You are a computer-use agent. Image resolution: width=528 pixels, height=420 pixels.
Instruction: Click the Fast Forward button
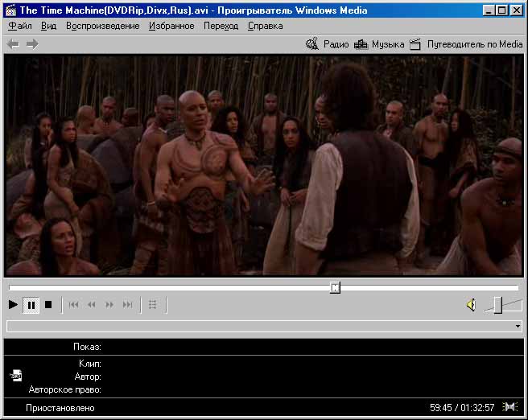tap(109, 305)
